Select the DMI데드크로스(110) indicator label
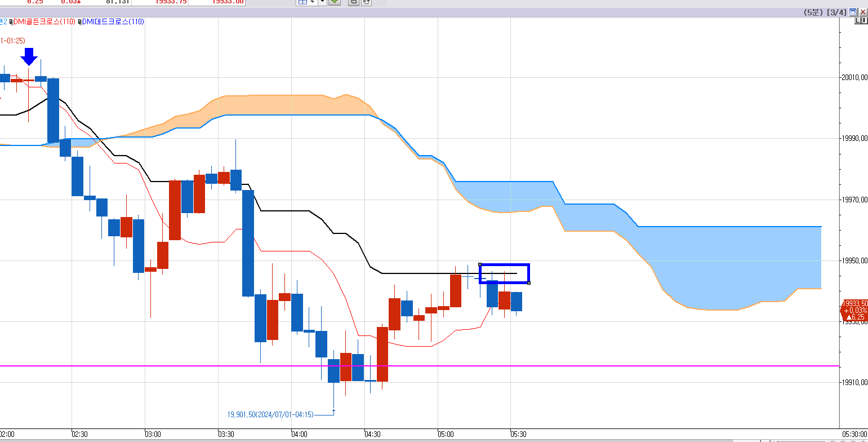Screen dimensions: 868x442 point(113,21)
